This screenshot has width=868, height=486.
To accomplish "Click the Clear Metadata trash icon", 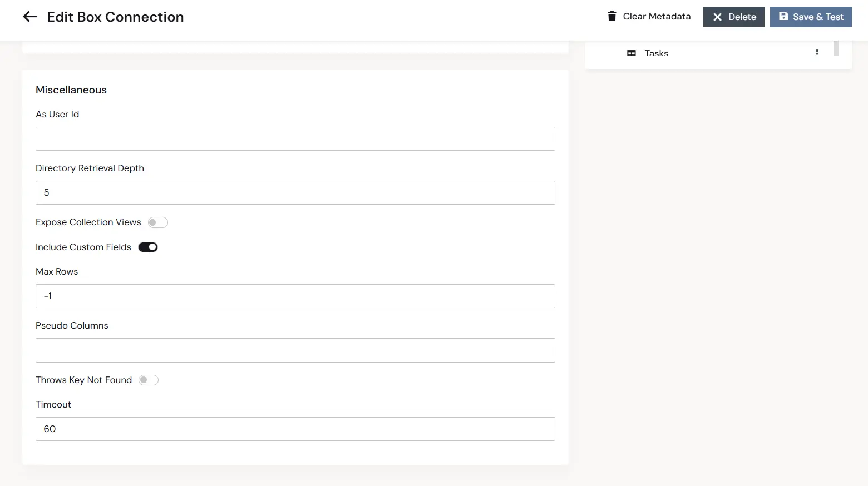I will pyautogui.click(x=612, y=16).
